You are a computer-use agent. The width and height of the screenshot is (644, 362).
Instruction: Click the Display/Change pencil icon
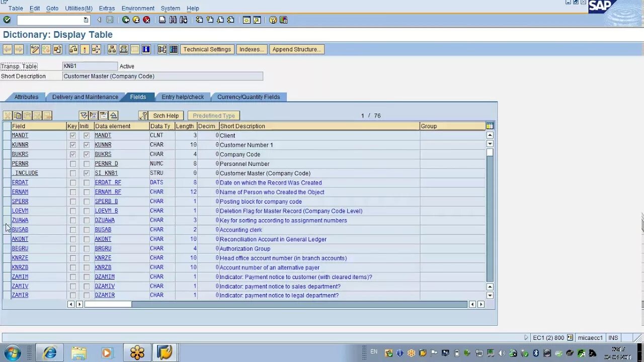click(35, 49)
